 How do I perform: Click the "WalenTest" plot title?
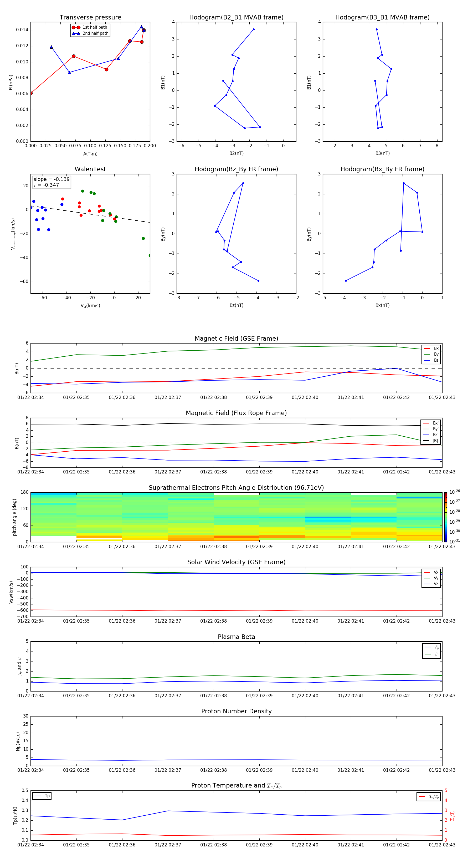pyautogui.click(x=90, y=169)
